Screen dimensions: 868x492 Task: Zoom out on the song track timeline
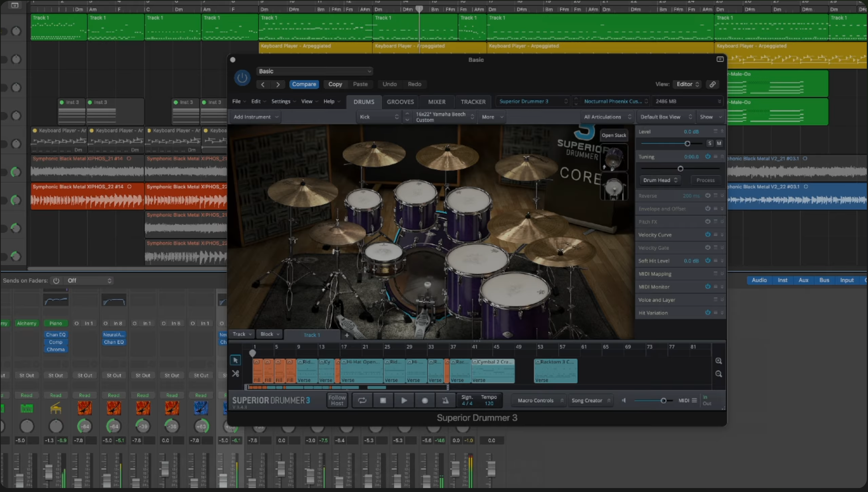718,374
